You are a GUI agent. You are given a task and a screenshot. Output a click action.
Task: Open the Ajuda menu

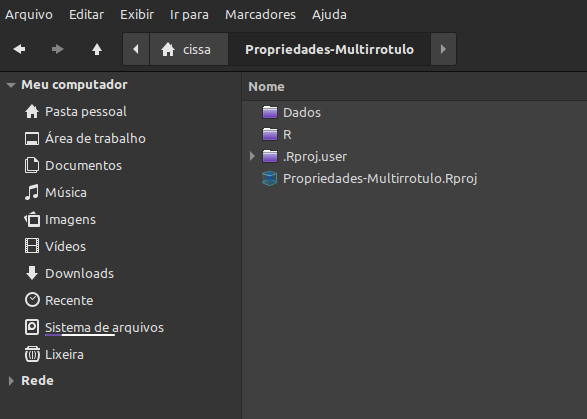coord(329,15)
